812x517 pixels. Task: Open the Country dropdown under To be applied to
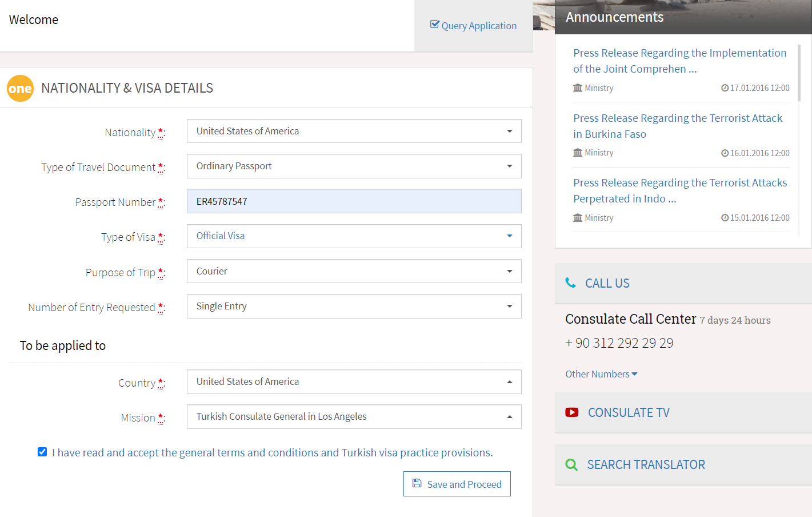click(354, 381)
